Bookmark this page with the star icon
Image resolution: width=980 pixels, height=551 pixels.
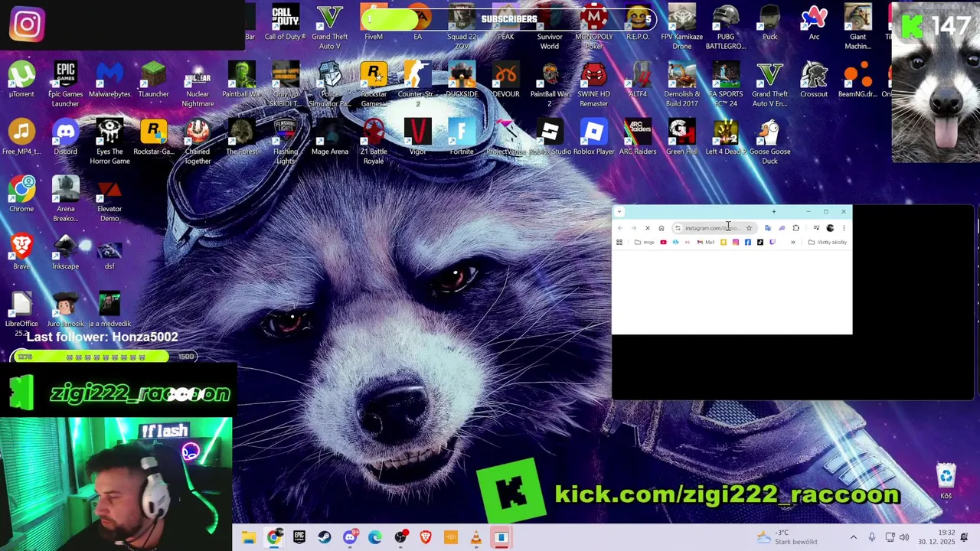[x=749, y=228]
